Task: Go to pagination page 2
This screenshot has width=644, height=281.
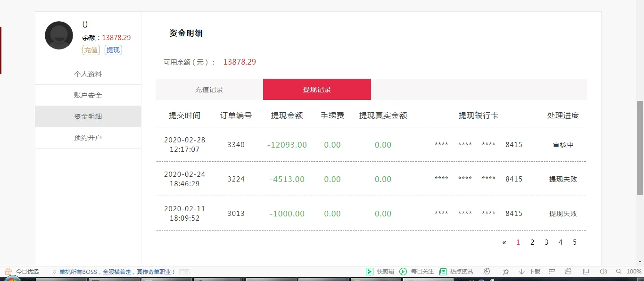Action: (532, 242)
